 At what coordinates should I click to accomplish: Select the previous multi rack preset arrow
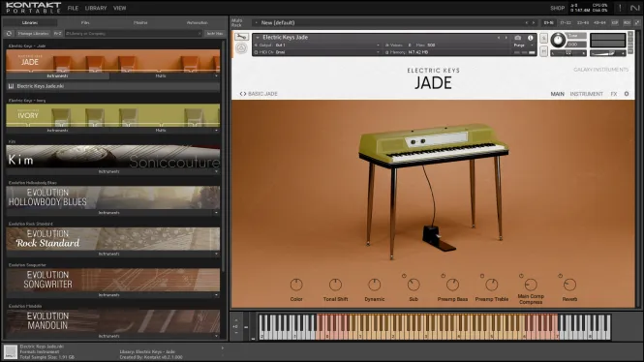pyautogui.click(x=527, y=22)
